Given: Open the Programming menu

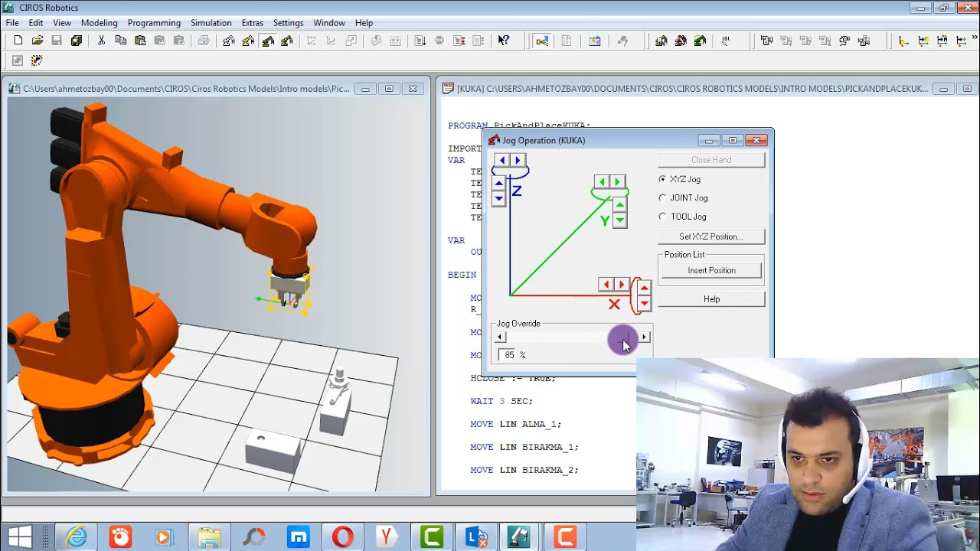Looking at the screenshot, I should click(154, 23).
